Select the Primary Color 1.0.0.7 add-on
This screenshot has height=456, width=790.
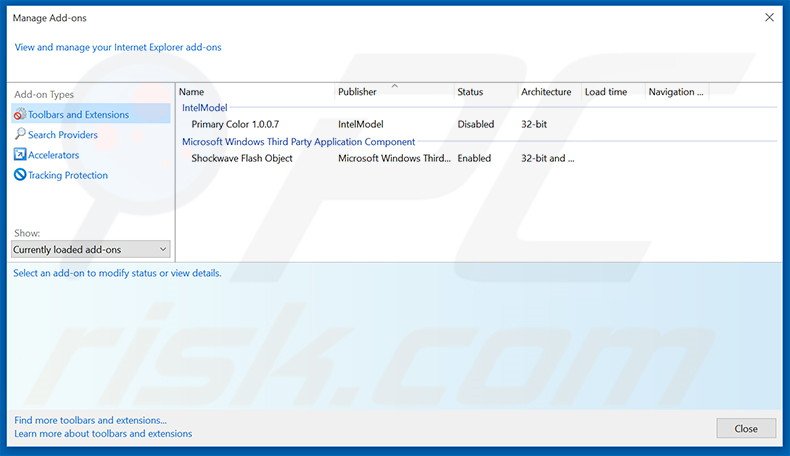point(235,124)
